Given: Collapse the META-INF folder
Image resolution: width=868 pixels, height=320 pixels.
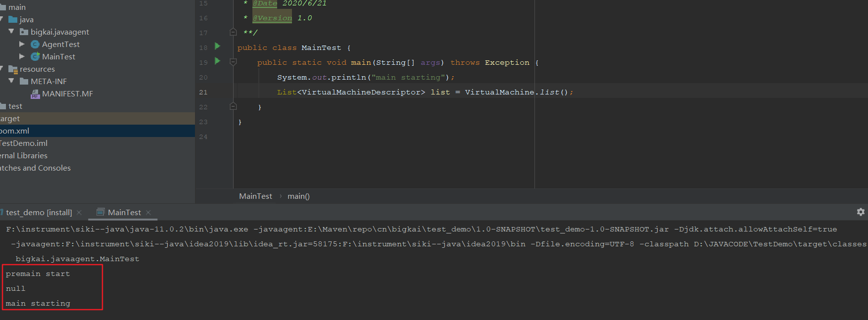Looking at the screenshot, I should click(x=11, y=81).
